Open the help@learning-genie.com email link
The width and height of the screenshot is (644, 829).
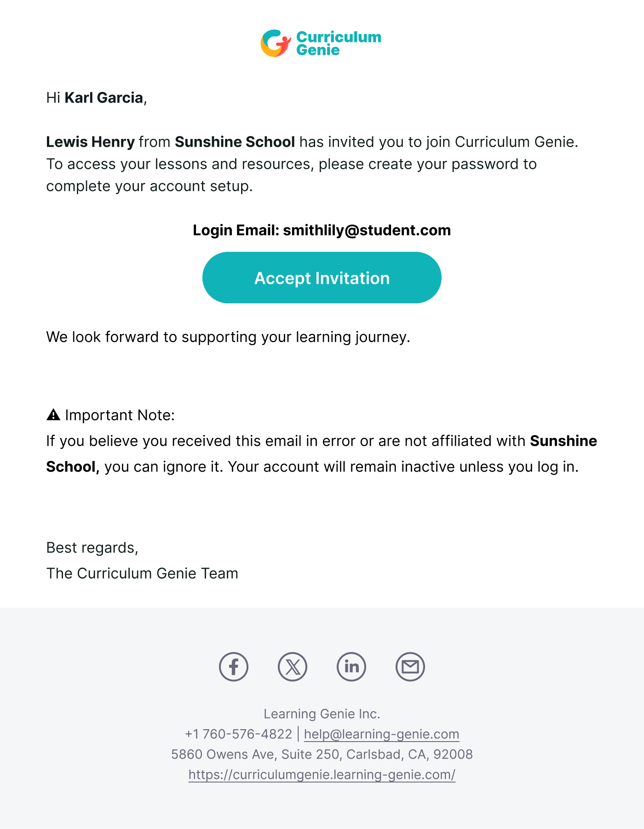tap(381, 734)
